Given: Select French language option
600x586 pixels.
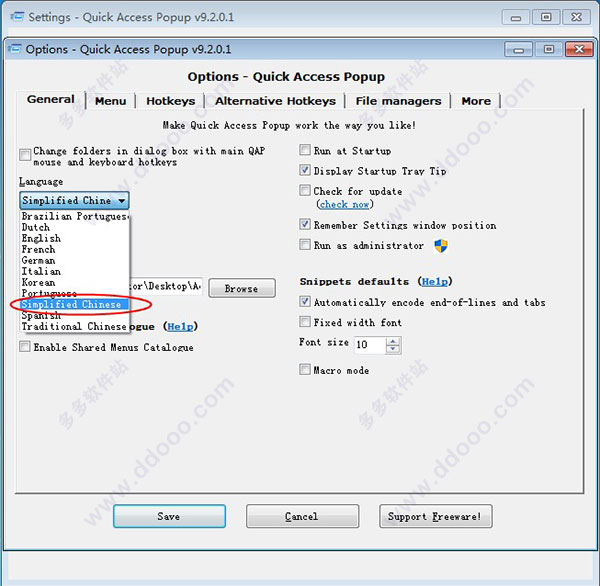Looking at the screenshot, I should pyautogui.click(x=75, y=250).
